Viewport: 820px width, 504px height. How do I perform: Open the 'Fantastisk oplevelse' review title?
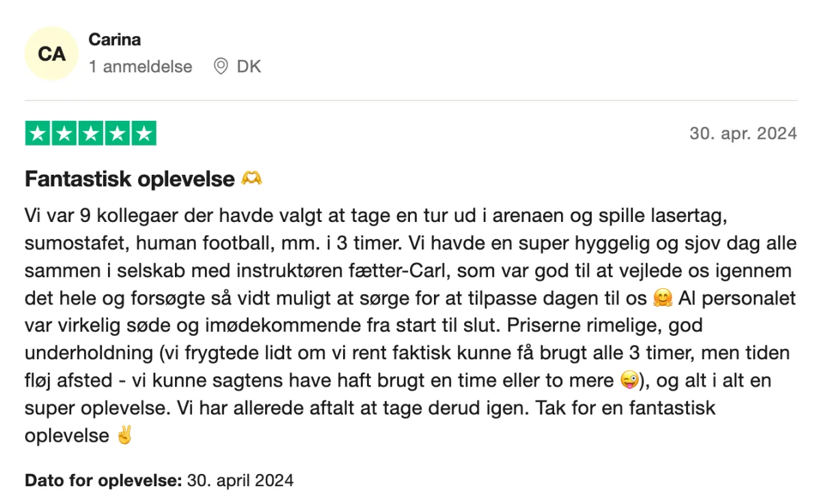point(130,179)
